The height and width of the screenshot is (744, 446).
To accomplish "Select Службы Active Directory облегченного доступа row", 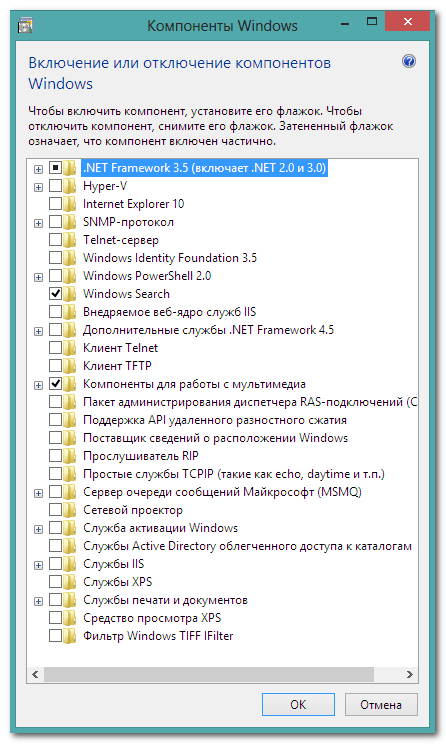I will (247, 546).
